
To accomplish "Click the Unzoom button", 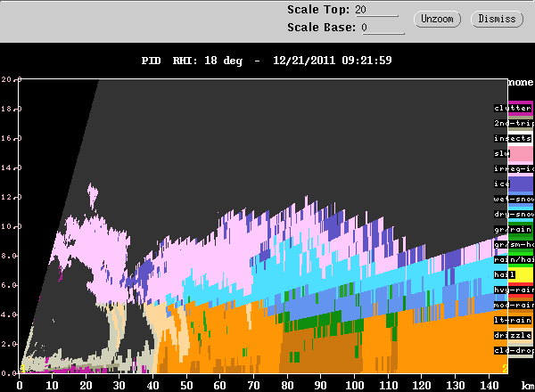I will (x=437, y=19).
